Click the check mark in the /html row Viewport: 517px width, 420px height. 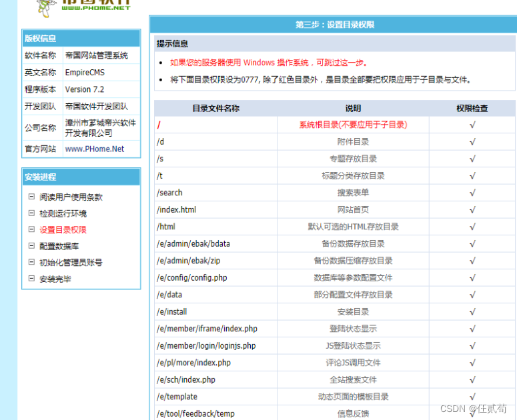click(x=472, y=227)
